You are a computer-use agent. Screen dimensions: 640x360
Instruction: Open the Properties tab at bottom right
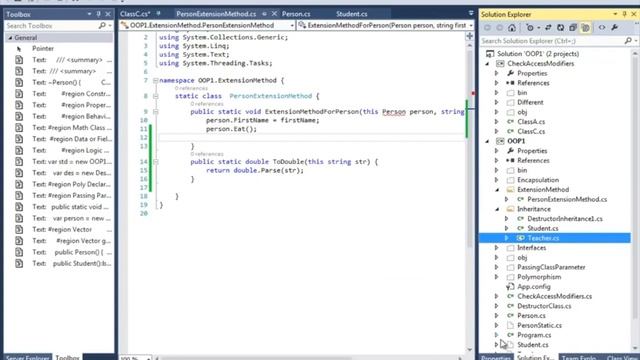pos(496,358)
